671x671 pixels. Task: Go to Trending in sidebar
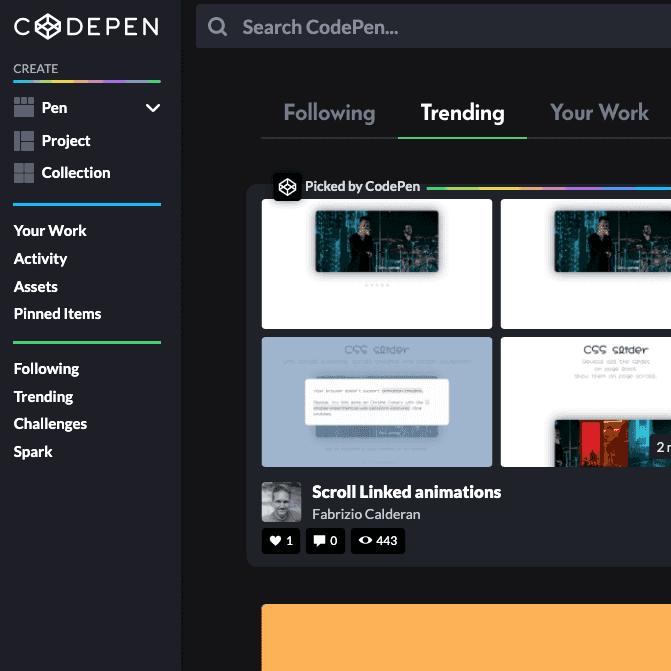coord(43,397)
